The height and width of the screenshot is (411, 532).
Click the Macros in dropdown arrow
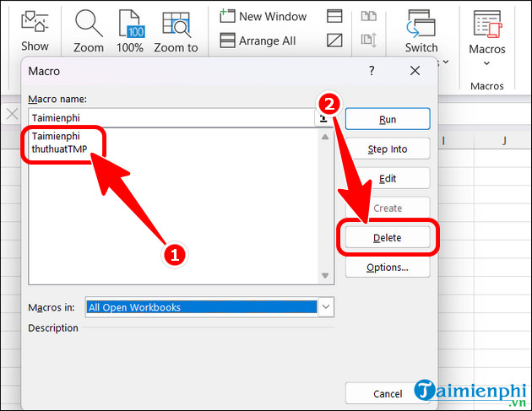(326, 307)
